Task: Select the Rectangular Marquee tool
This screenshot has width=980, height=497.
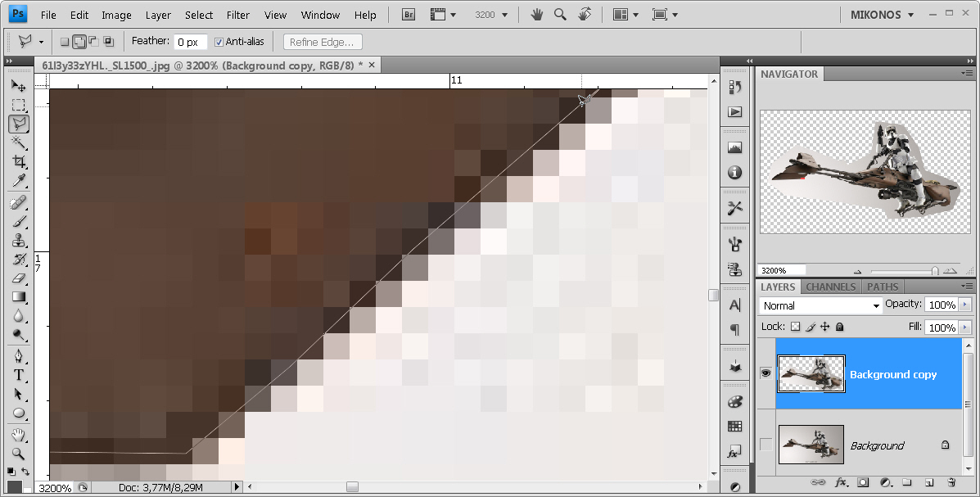Action: (x=19, y=105)
